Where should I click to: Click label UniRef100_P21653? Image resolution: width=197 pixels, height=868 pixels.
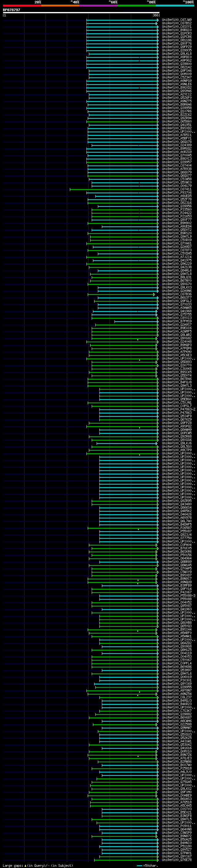(x=177, y=216)
